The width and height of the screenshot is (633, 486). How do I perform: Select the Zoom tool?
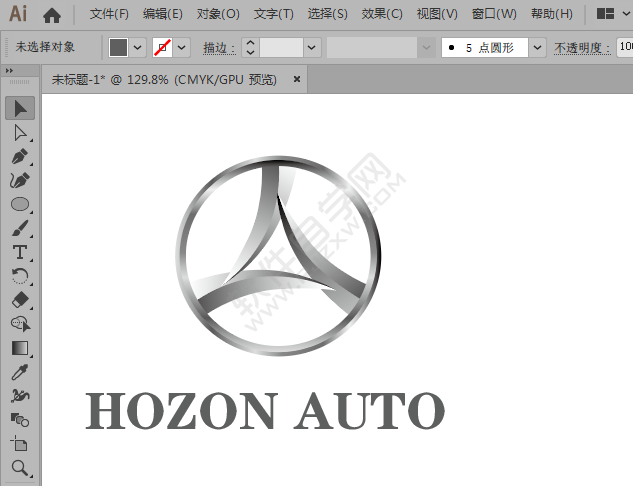[20, 468]
